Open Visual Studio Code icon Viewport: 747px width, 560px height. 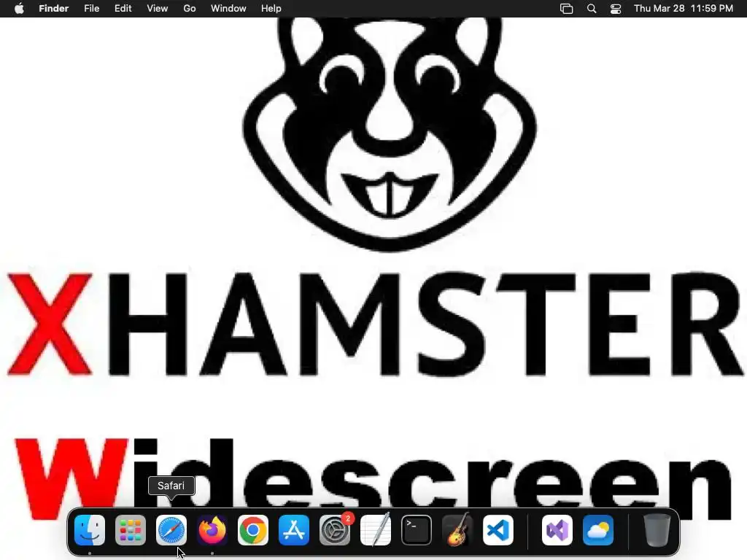[x=498, y=530]
